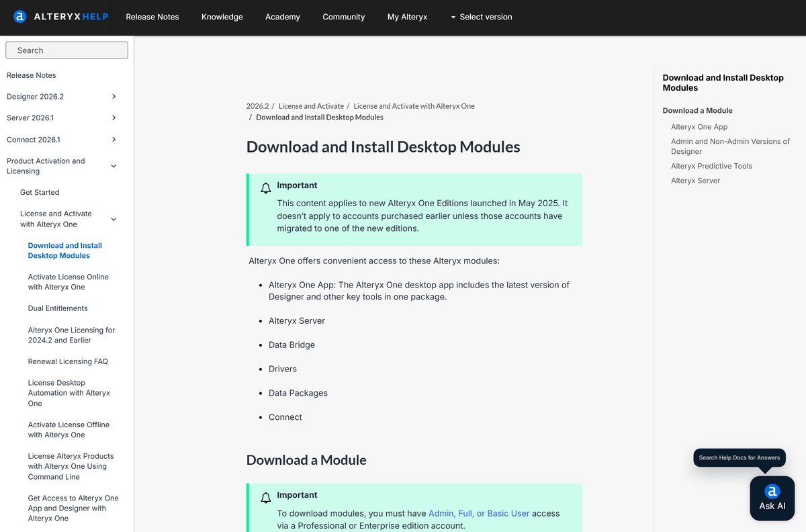
Task: Open Alteryx One Licensing for 2024.2 and Earlier
Action: (x=71, y=335)
